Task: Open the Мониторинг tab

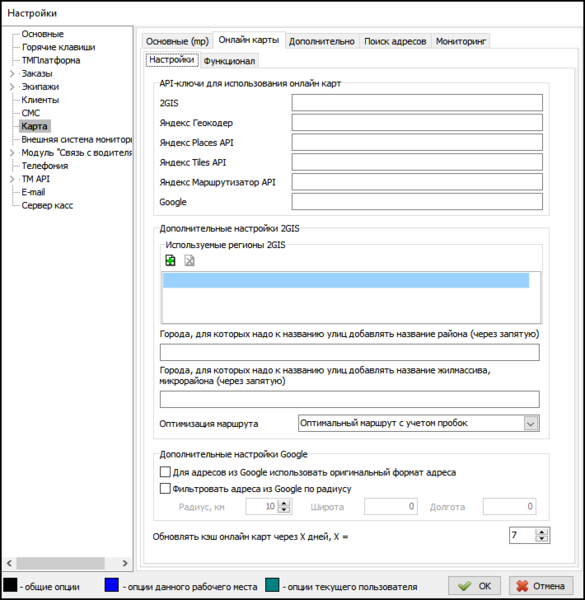Action: [461, 41]
